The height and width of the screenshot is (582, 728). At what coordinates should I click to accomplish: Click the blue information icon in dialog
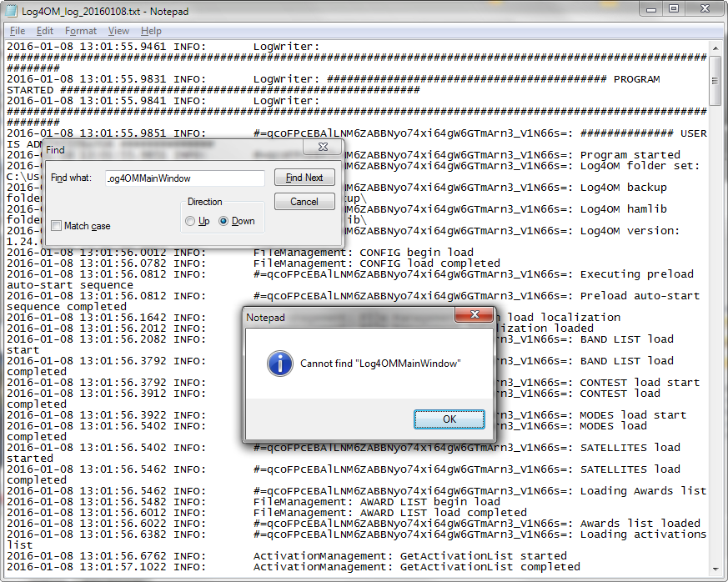280,364
